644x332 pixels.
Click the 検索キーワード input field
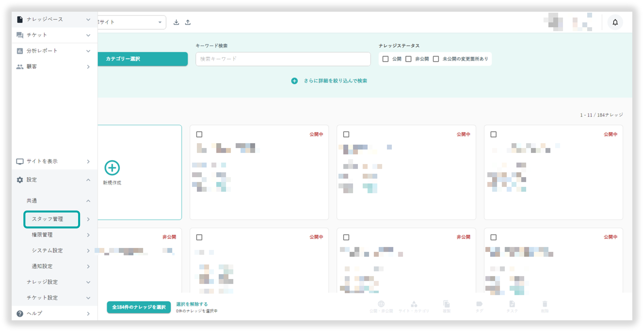click(283, 59)
